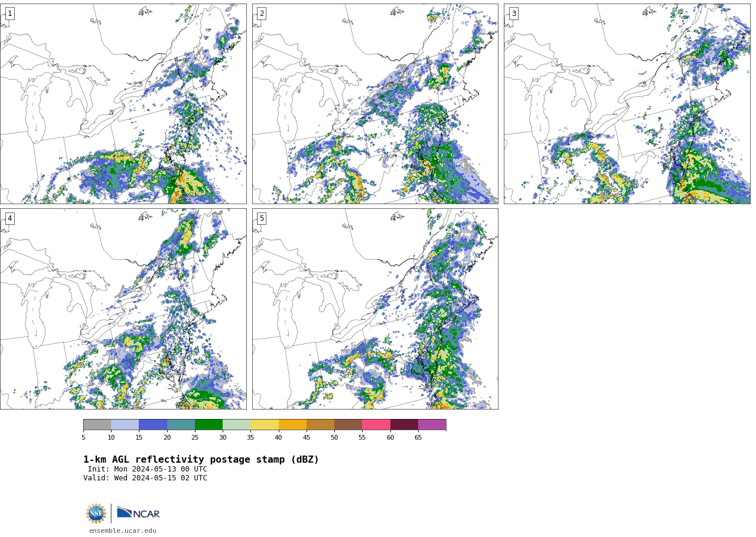This screenshot has height=537, width=756.
Task: Click the panel number label '3'
Action: coord(514,14)
